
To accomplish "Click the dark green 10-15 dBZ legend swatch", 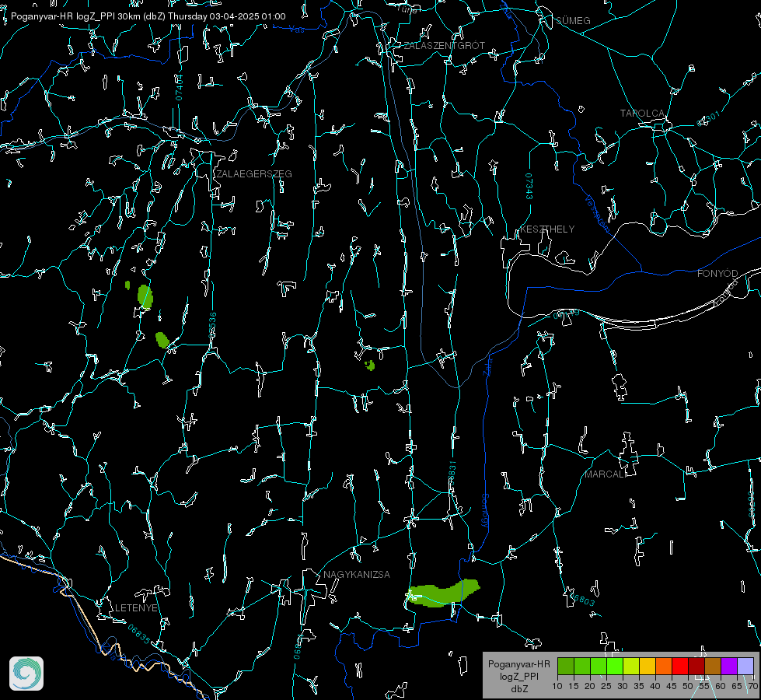I will point(566,666).
